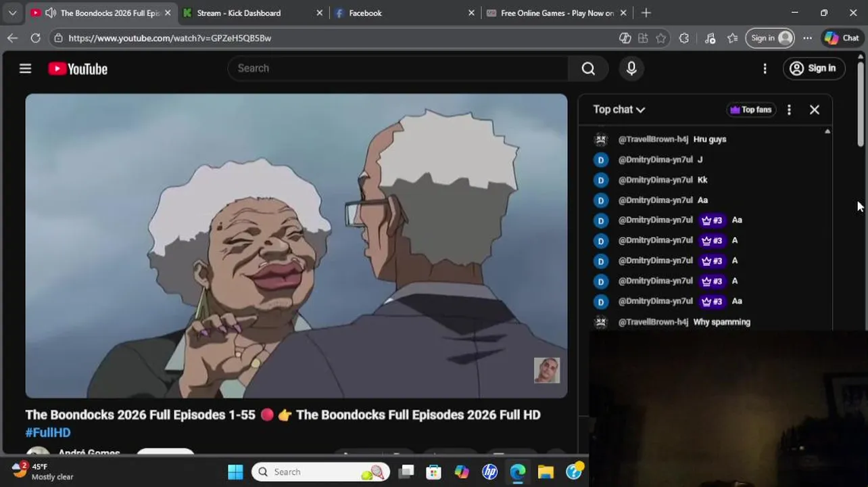Sign in to Edge browser profile
The width and height of the screenshot is (868, 487).
tap(770, 38)
